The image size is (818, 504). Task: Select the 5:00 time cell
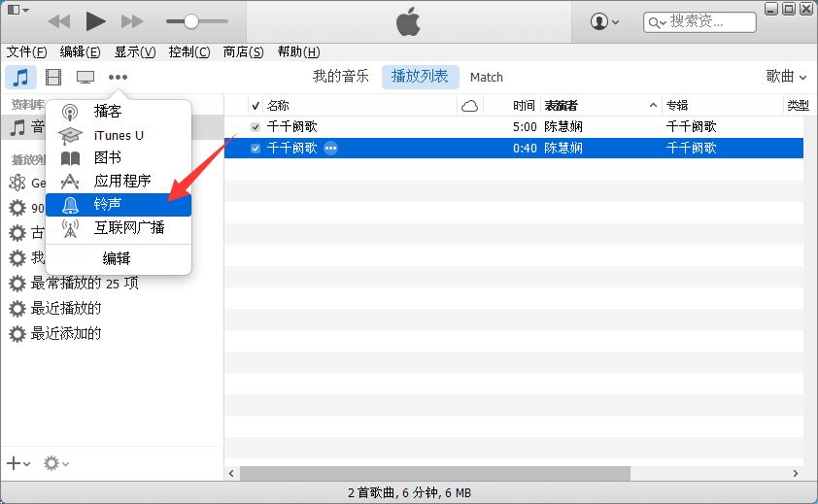(x=525, y=127)
